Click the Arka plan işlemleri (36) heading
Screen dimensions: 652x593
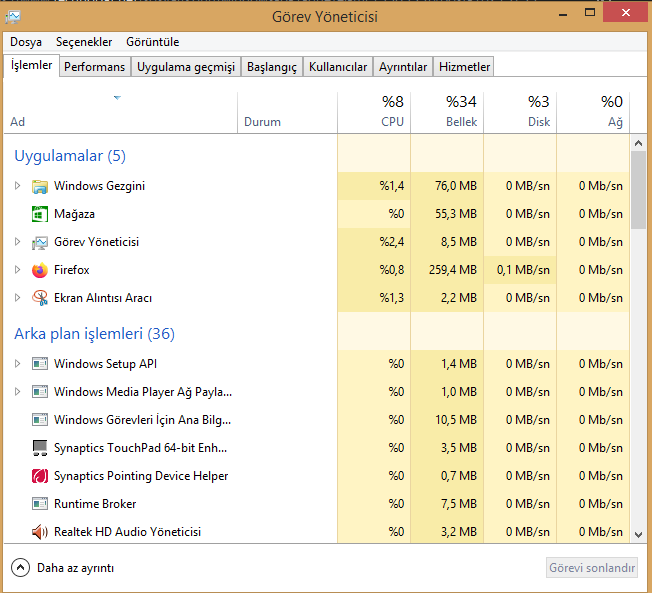94,334
